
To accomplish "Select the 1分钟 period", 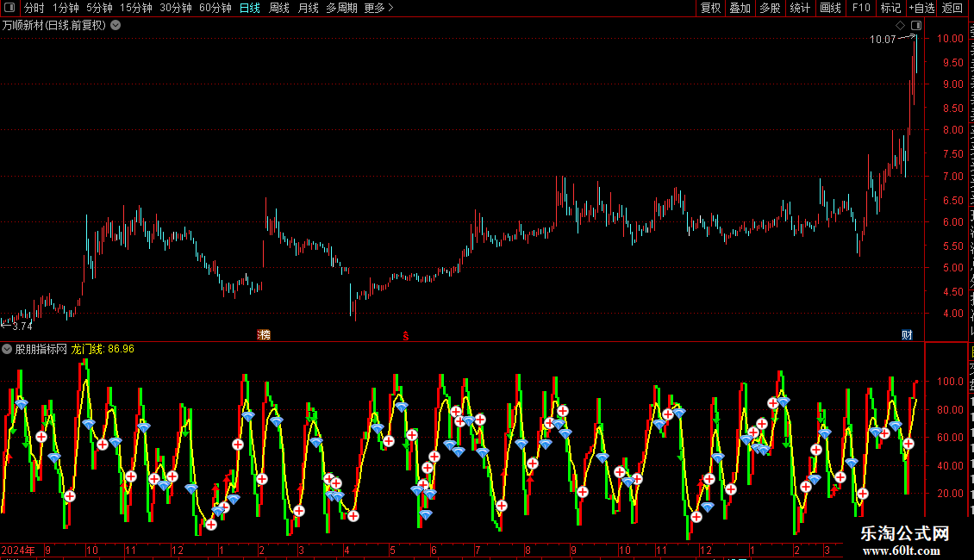I will pos(66,8).
